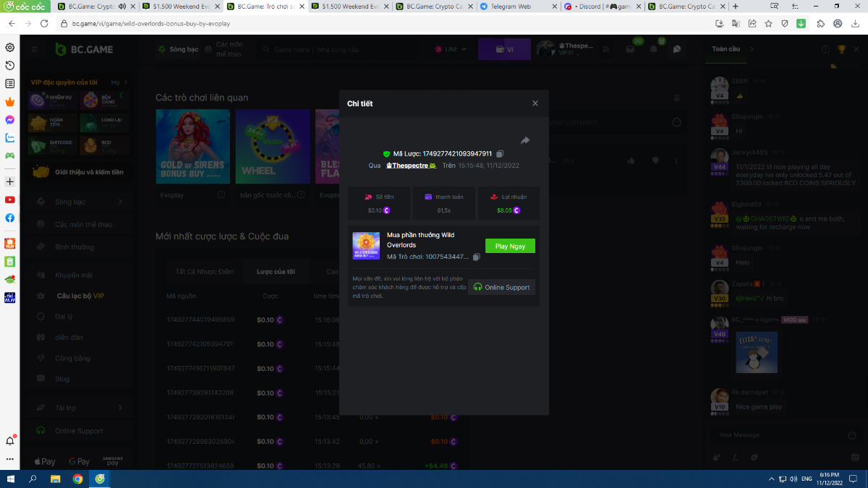Image resolution: width=868 pixels, height=488 pixels.
Task: Open YouTube shortcut in browser sidebar
Action: [x=10, y=200]
